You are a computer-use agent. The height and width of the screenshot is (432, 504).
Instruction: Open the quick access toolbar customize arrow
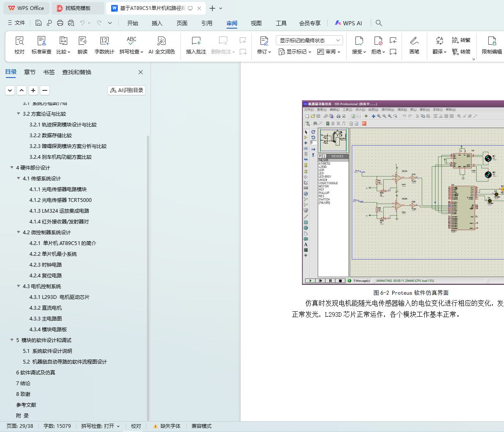[110, 23]
